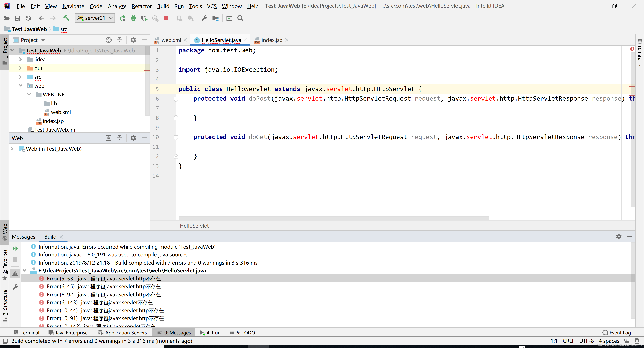Open the server01 run configuration dropdown
644x348 pixels.
click(95, 18)
